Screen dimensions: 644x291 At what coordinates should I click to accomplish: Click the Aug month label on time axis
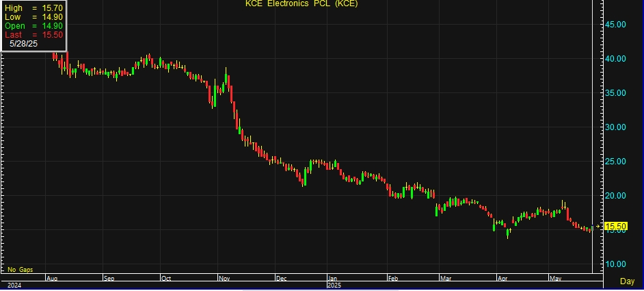[52, 278]
